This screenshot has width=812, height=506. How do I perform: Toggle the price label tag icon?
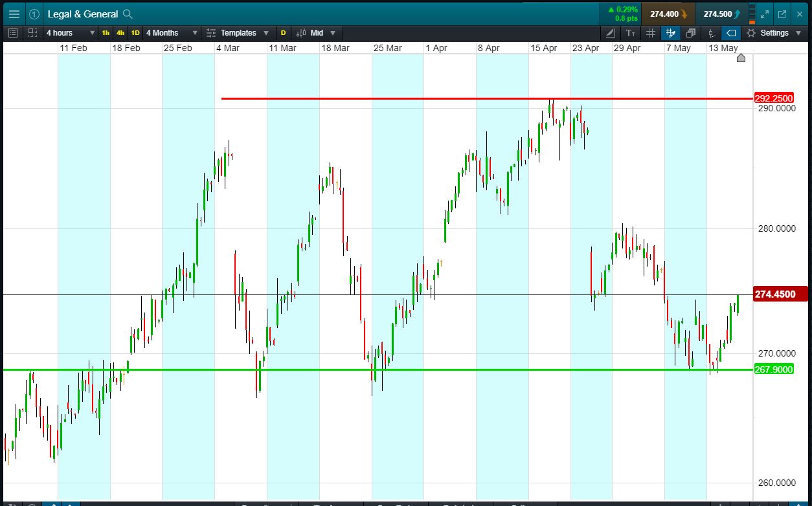[x=731, y=32]
